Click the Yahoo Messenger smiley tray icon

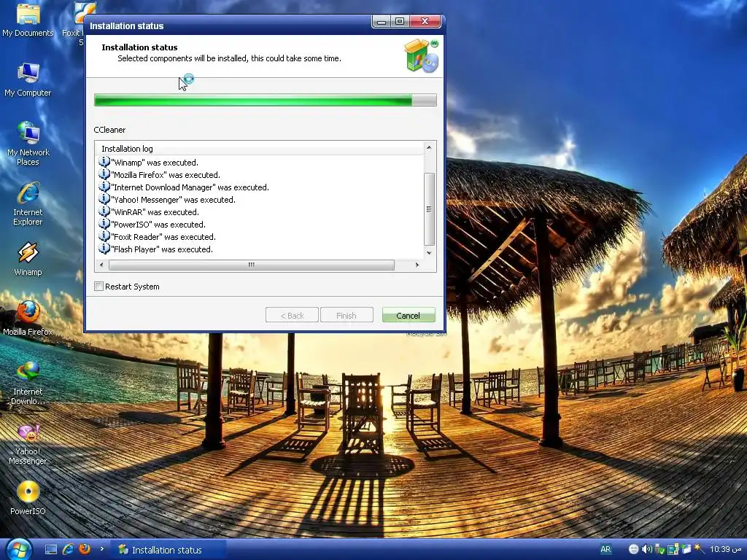tap(633, 550)
